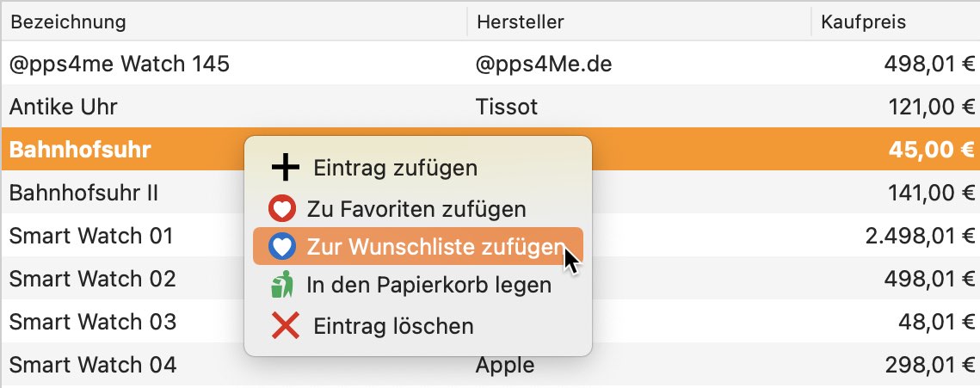Select the Smart Watch 03 row
Image resolution: width=980 pixels, height=388 pixels.
point(490,322)
